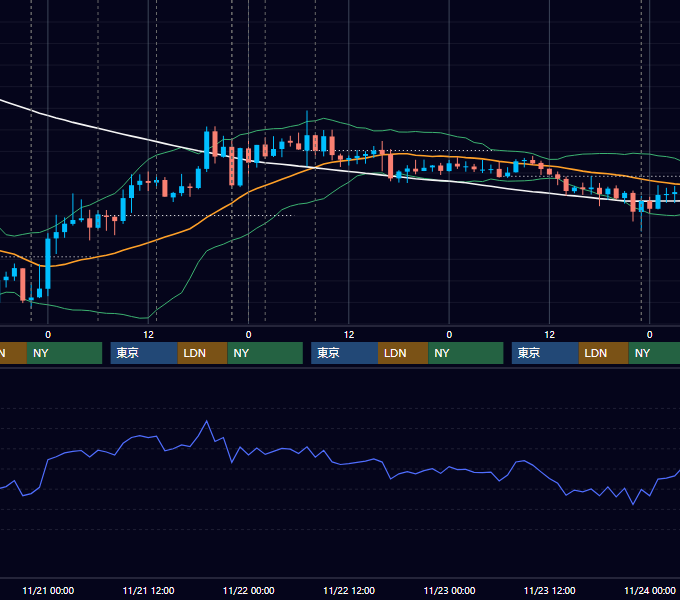Click the 11/22 00:00 date label
680x600 pixels.
coord(248,590)
